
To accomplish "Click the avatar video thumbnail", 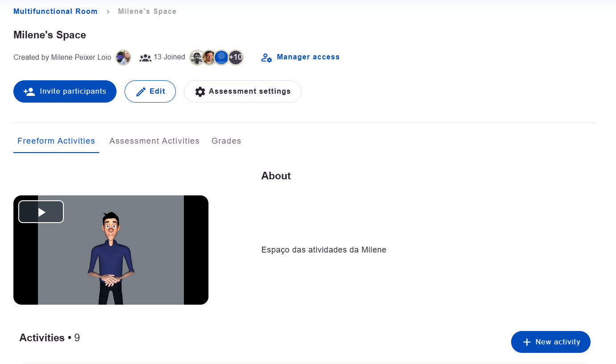I will click(x=111, y=250).
